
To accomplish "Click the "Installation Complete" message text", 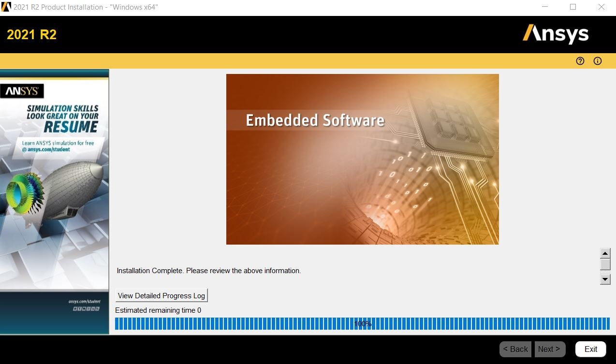I will tap(209, 271).
